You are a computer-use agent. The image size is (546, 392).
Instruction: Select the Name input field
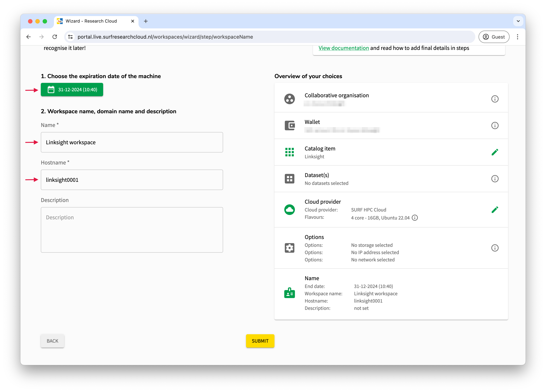pyautogui.click(x=132, y=142)
